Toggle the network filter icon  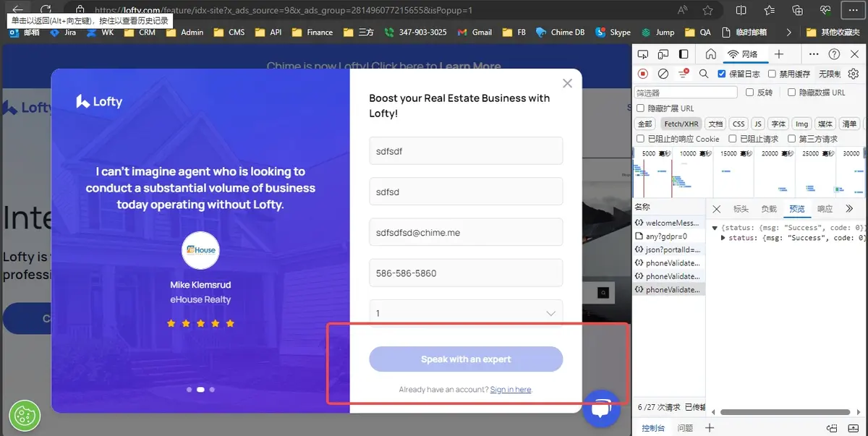[684, 74]
